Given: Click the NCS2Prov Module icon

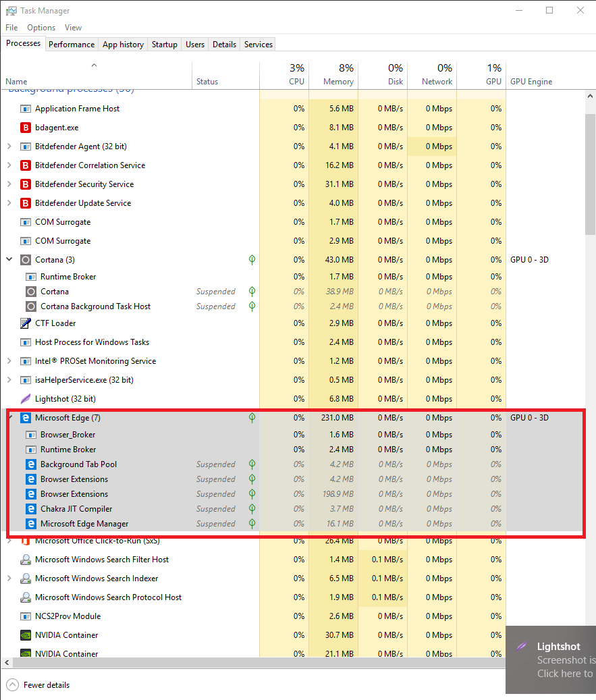Looking at the screenshot, I should (x=26, y=616).
